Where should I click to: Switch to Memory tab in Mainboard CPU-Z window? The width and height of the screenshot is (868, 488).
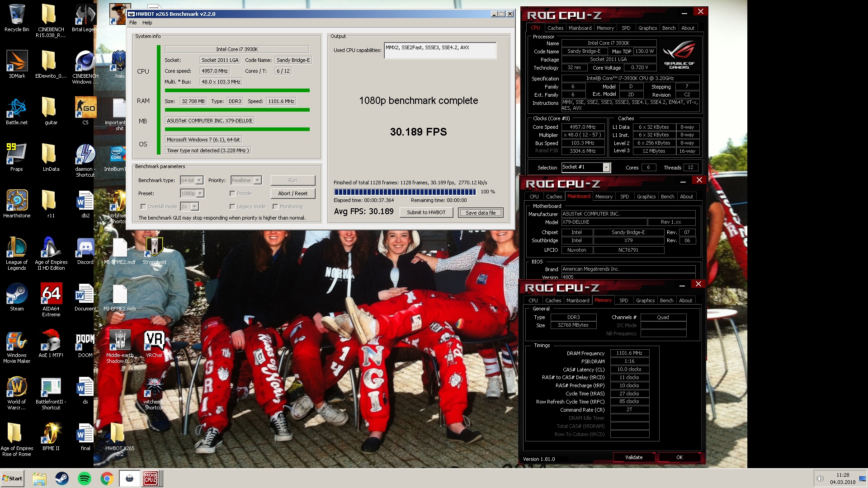click(x=604, y=197)
